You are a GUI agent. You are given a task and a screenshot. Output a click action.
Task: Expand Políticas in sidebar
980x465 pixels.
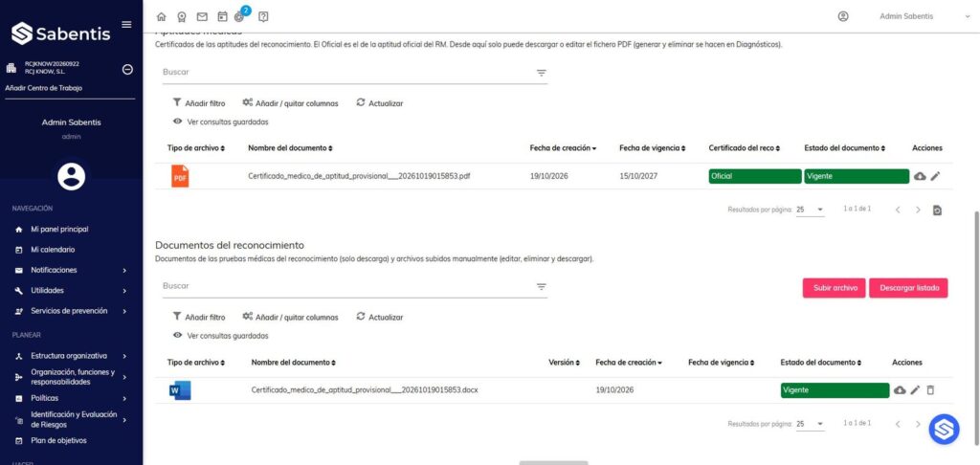pyautogui.click(x=71, y=398)
